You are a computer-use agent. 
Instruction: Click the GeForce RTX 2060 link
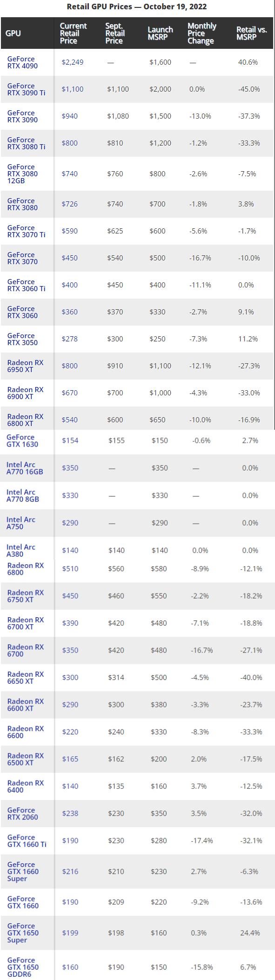(x=22, y=813)
